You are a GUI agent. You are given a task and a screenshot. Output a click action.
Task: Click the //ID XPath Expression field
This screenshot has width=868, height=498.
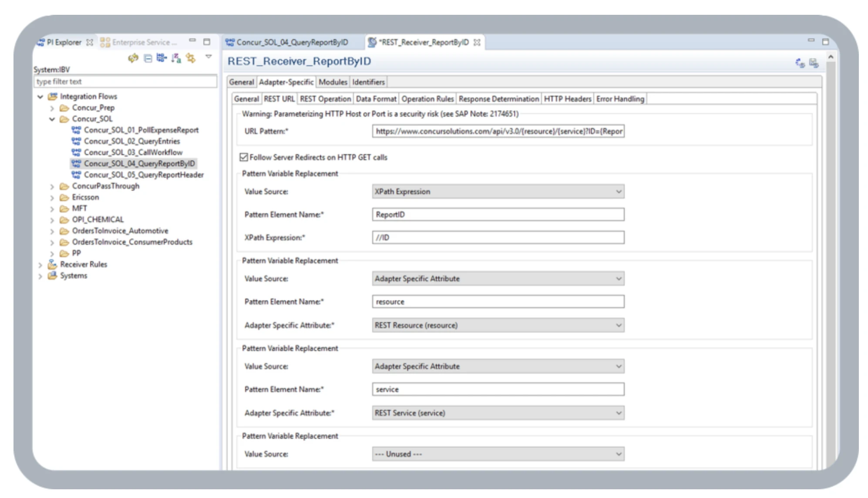(498, 238)
